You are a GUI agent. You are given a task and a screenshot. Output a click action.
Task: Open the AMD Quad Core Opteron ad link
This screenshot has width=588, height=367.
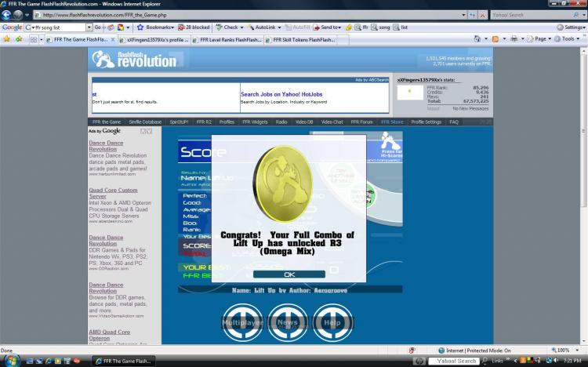109,335
